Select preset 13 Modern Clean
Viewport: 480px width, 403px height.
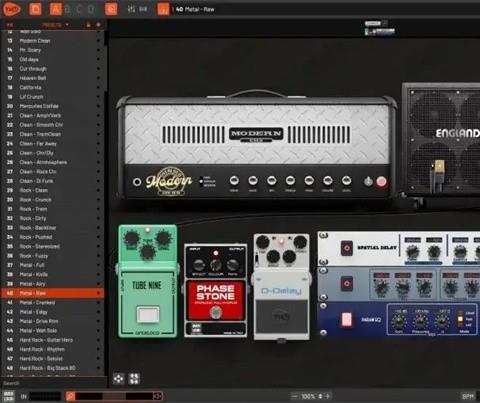53,41
